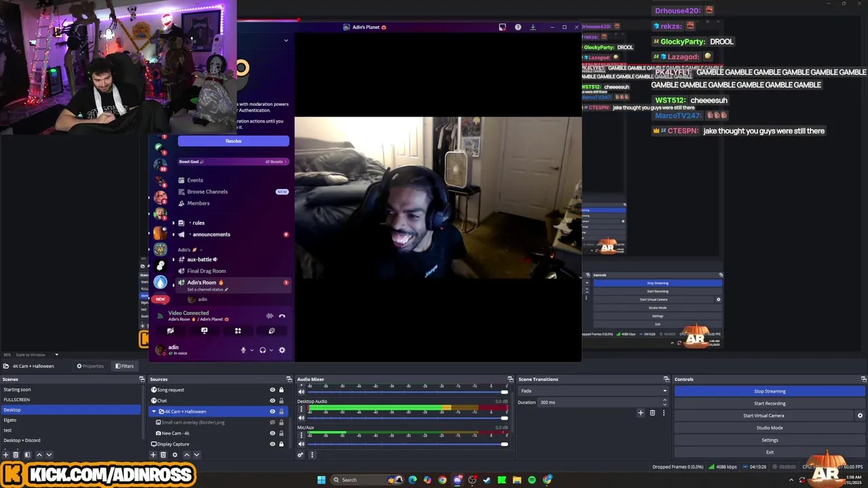868x488 pixels.
Task: Click the Start Recording button
Action: (x=770, y=403)
